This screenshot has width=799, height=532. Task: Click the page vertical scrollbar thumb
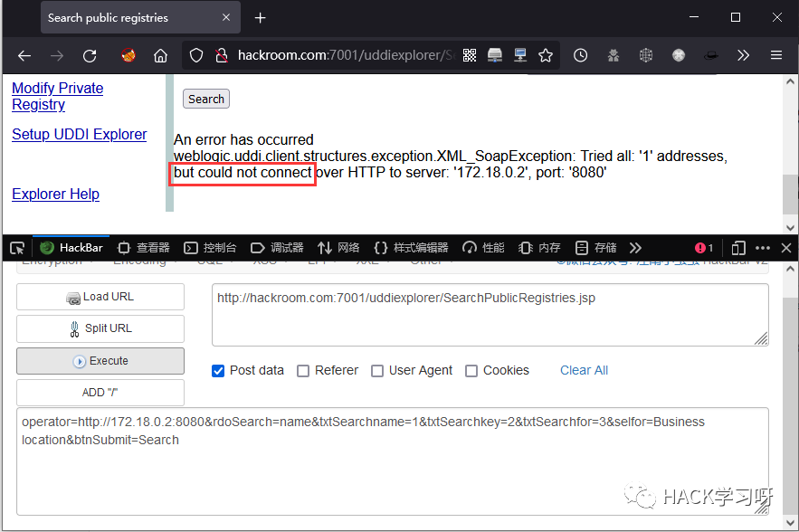[x=790, y=195]
